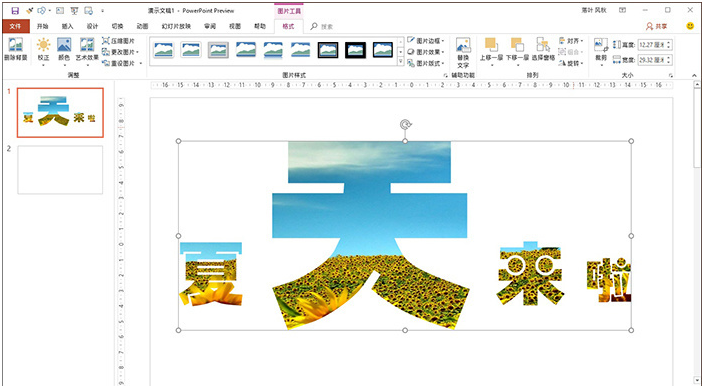Click the Alt Text (替换文字) icon
Viewport: 704px width, 386px height.
[463, 53]
